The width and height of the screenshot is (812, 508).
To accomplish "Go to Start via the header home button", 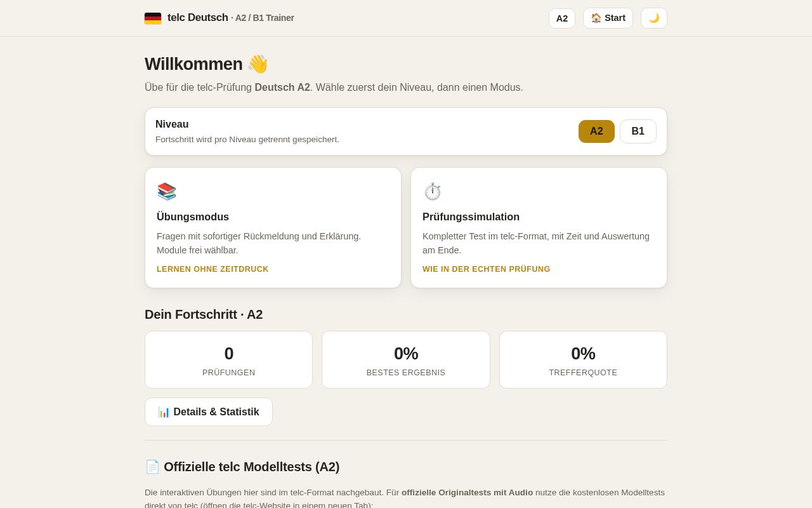I will (x=608, y=18).
